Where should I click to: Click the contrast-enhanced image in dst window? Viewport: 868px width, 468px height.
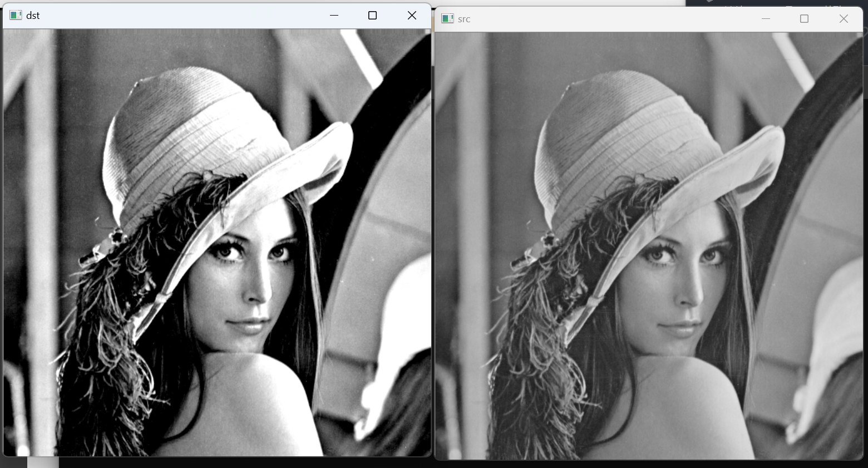[x=217, y=243]
